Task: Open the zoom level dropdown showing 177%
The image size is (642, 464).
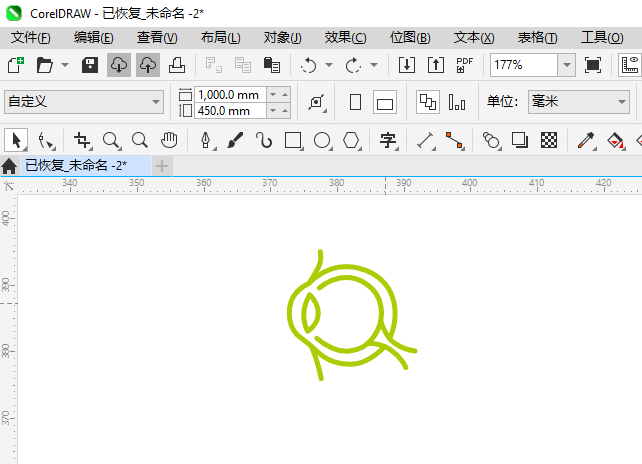Action: pyautogui.click(x=566, y=65)
